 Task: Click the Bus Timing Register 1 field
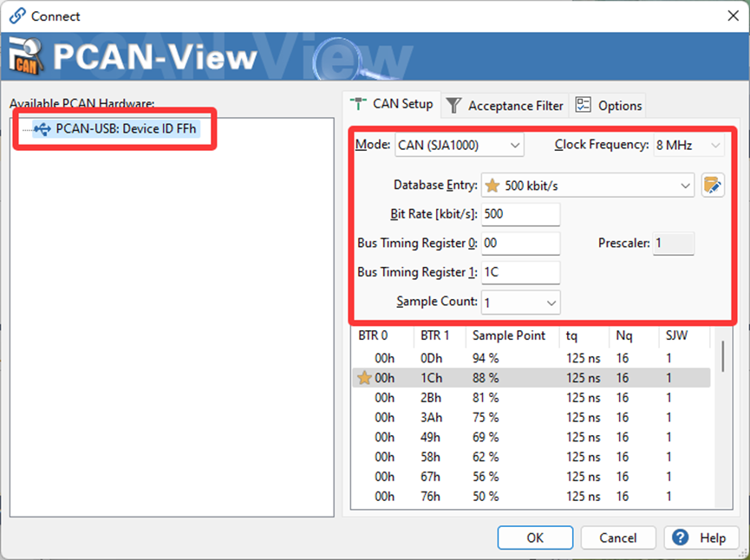pos(520,272)
